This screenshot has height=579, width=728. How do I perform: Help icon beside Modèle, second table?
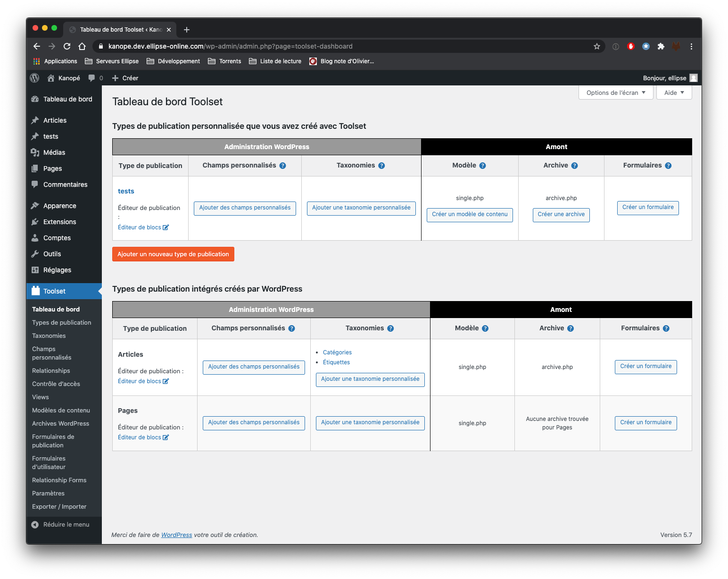coord(485,328)
